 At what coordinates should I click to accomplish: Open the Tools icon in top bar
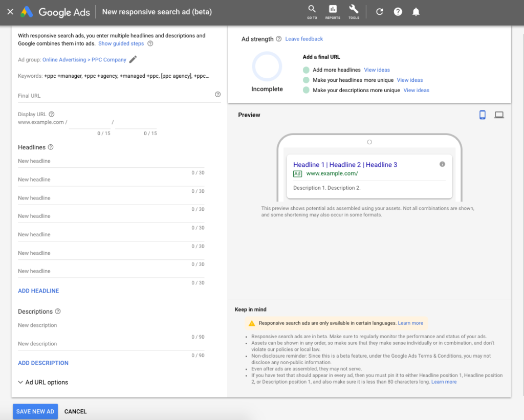click(x=354, y=11)
